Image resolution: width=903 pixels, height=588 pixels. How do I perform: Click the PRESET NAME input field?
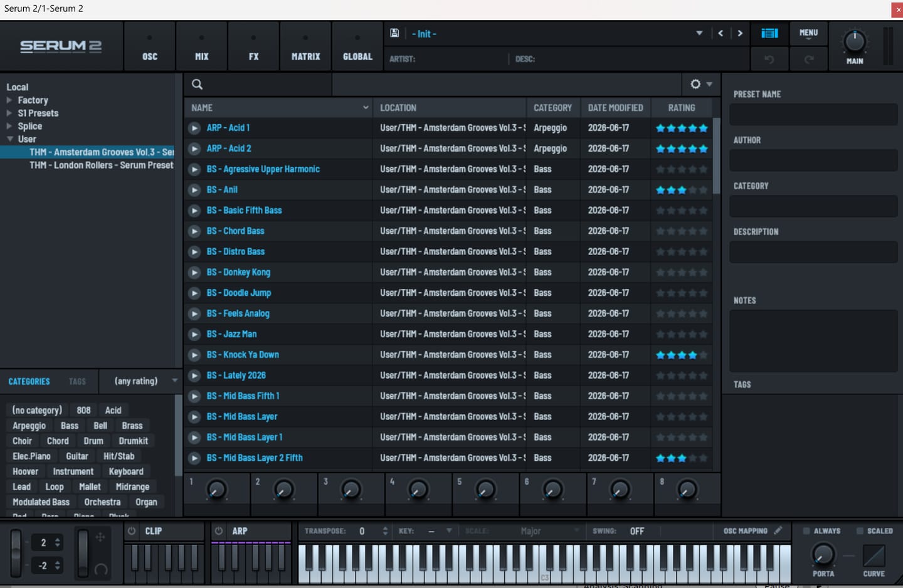tap(813, 115)
